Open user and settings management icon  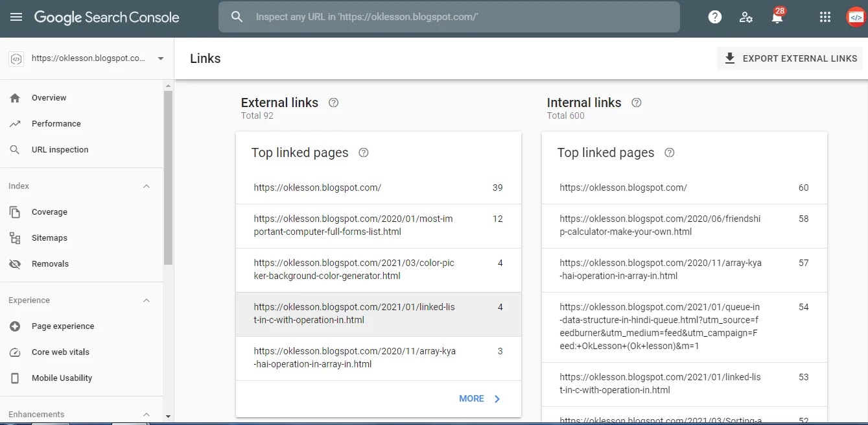(746, 18)
